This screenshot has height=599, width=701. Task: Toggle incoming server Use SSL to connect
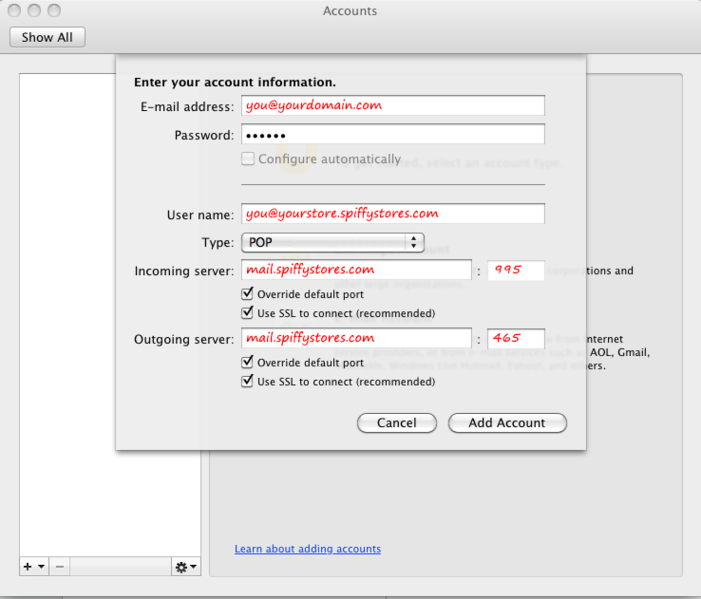tap(248, 313)
